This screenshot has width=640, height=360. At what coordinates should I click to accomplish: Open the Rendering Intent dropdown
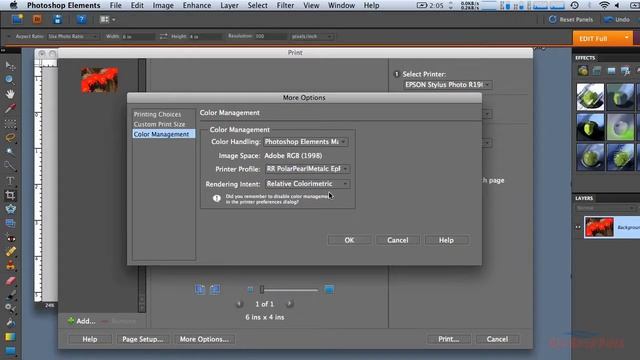coord(307,184)
